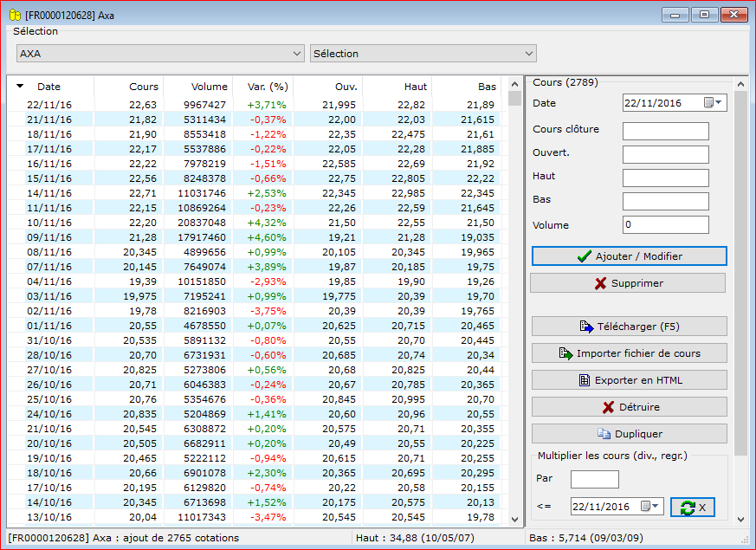Click the Dupliquer button
756x550 pixels.
point(630,434)
